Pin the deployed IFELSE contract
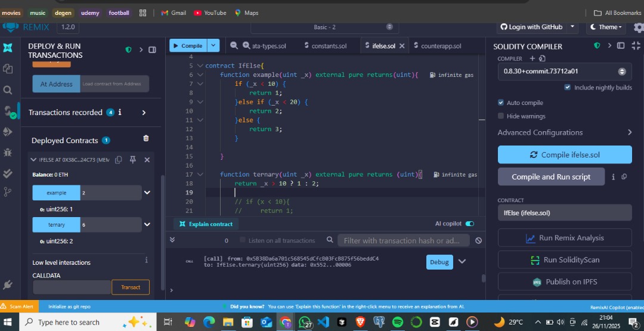This screenshot has width=644, height=331. pyautogui.click(x=132, y=160)
